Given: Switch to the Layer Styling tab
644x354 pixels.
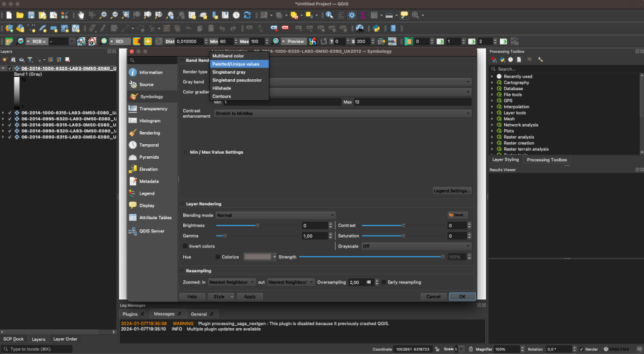Looking at the screenshot, I should click(505, 160).
